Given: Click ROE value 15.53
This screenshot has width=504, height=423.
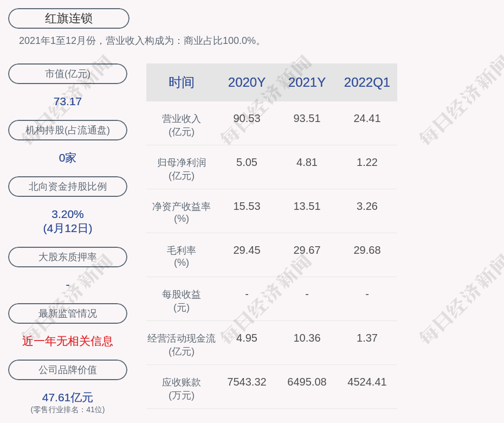Looking at the screenshot, I should 247,206.
